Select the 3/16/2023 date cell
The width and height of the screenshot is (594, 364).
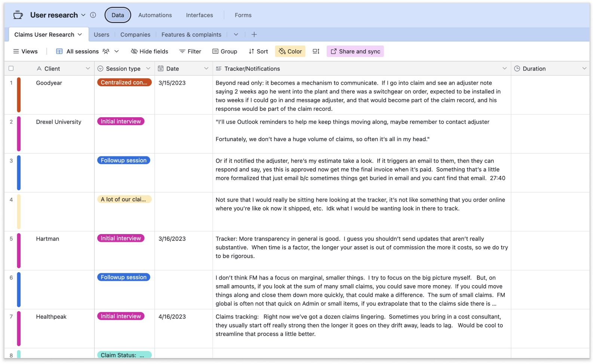[x=184, y=251]
